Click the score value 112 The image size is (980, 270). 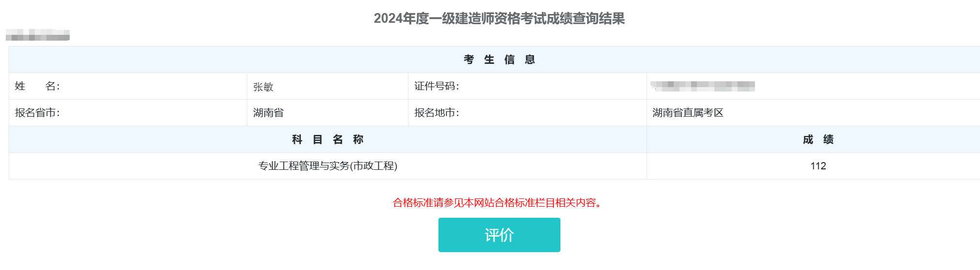tap(818, 166)
